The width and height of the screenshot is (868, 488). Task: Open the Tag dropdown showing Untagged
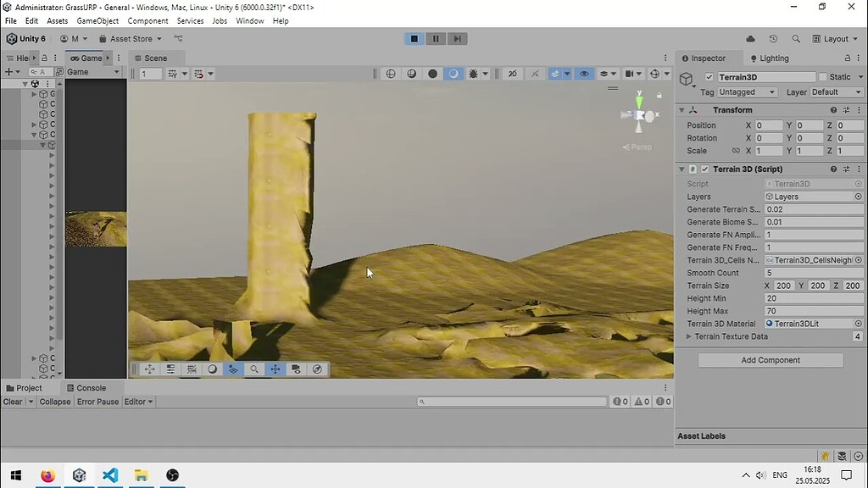[x=746, y=91]
